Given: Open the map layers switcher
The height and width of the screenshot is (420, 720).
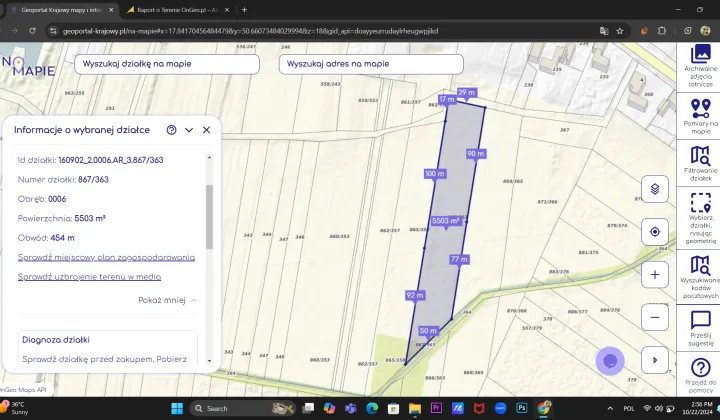Looking at the screenshot, I should [x=654, y=188].
